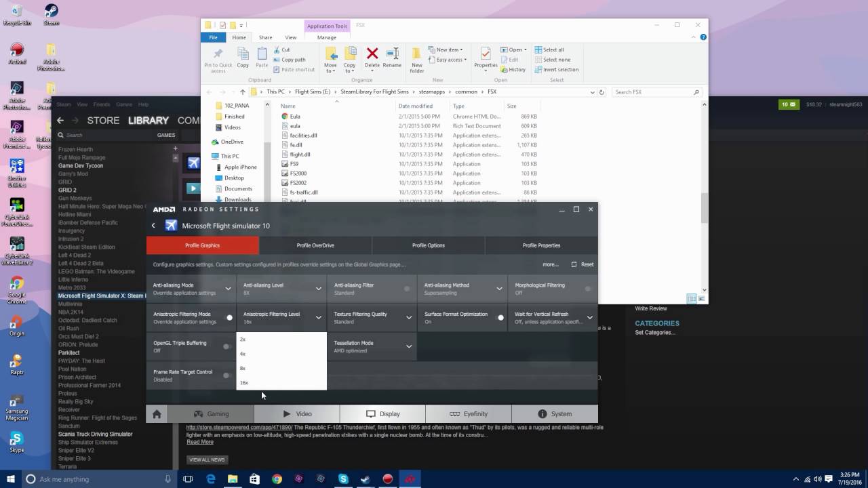868x488 pixels.
Task: Click Invert selection in Explorer ribbon
Action: pos(557,70)
